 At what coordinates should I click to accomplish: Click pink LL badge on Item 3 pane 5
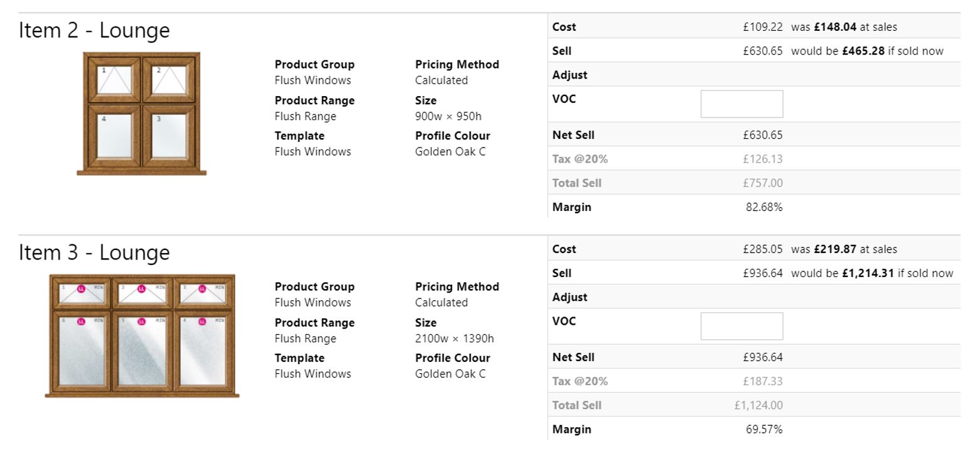click(141, 322)
